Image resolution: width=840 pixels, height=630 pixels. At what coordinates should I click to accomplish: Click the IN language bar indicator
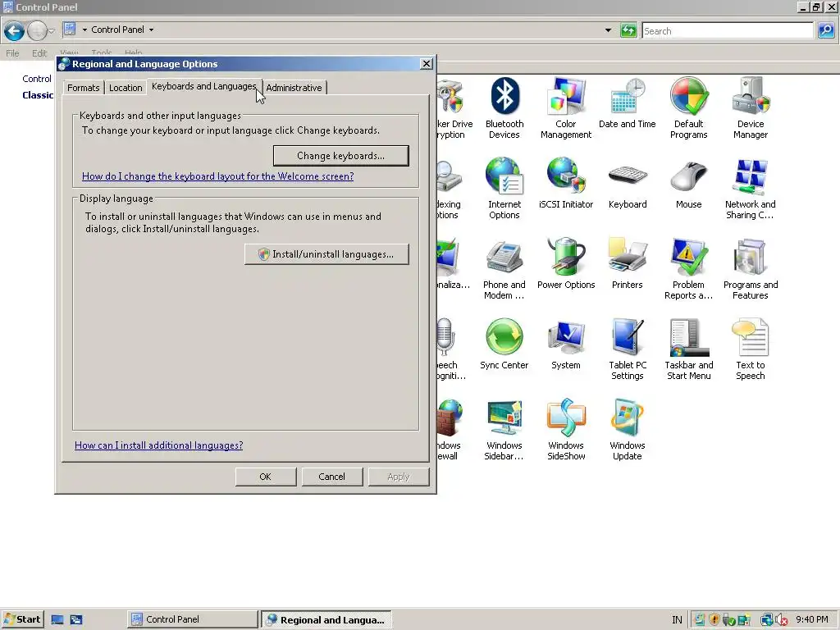(x=677, y=620)
